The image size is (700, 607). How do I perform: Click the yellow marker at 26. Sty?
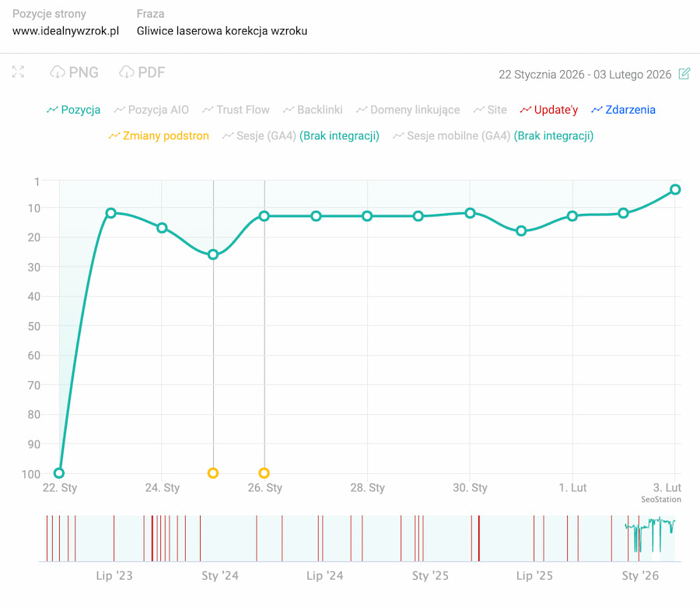point(264,473)
